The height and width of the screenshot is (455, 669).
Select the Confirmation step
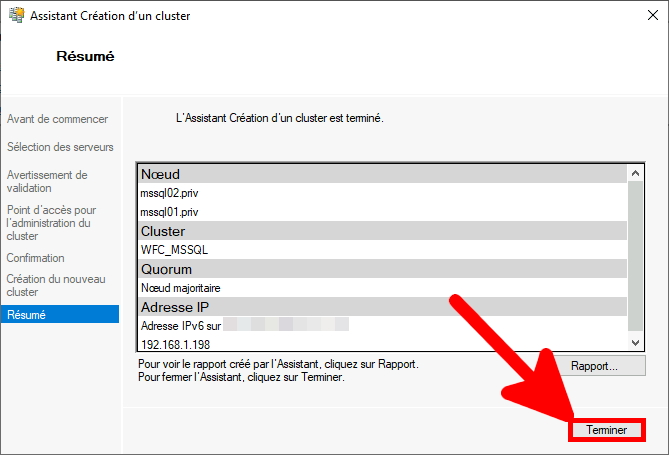click(35, 258)
